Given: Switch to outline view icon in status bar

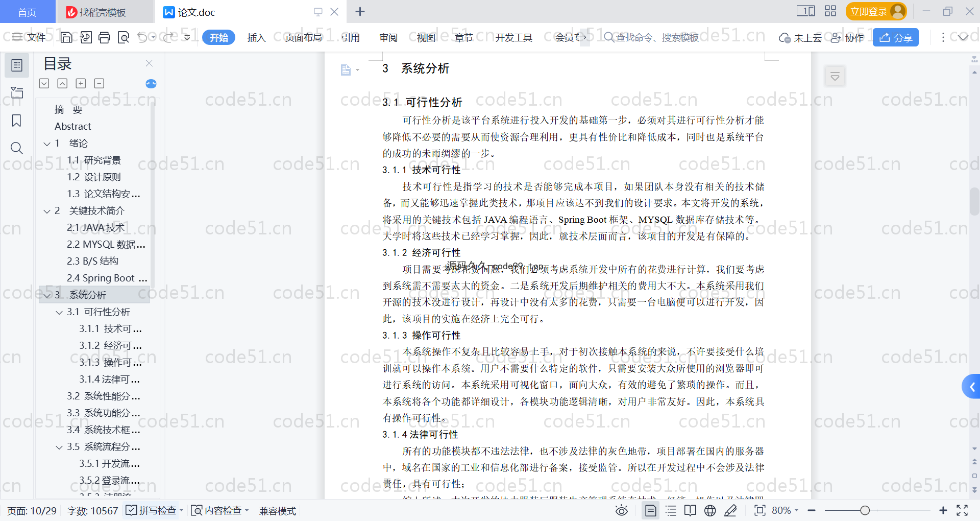Looking at the screenshot, I should click(671, 510).
